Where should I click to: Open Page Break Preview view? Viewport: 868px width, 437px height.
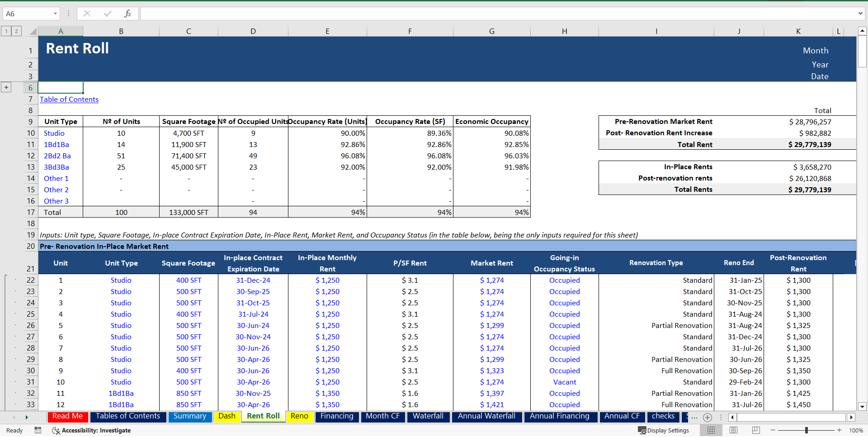pyautogui.click(x=755, y=430)
